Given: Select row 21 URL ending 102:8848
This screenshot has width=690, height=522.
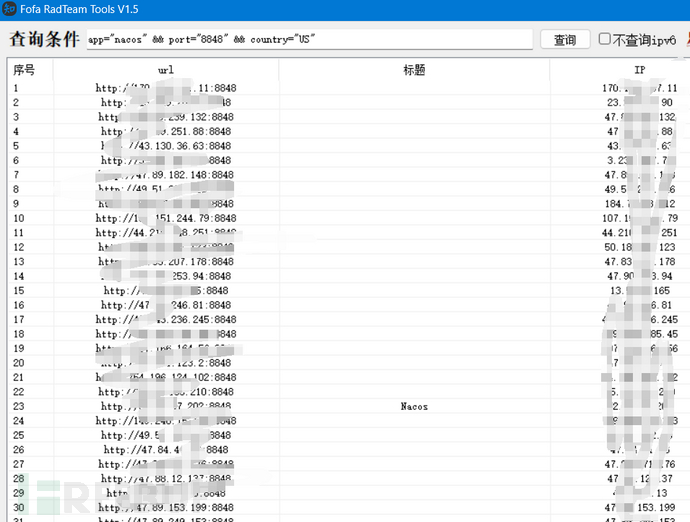Looking at the screenshot, I should coord(166,377).
